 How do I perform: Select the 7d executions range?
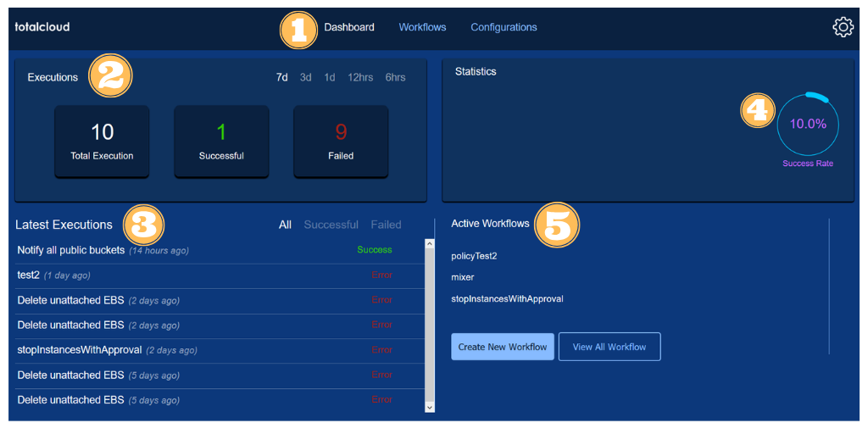pos(282,77)
